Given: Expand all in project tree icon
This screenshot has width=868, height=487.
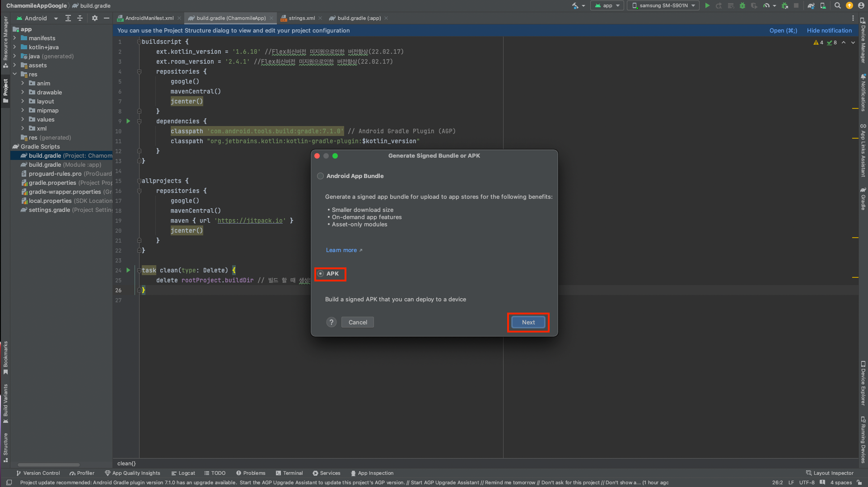Looking at the screenshot, I should [x=68, y=18].
